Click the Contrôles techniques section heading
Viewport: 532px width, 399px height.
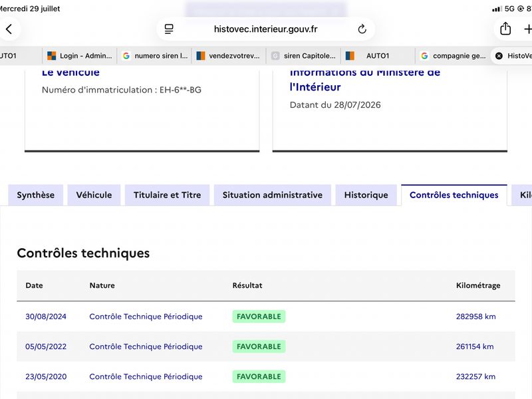(83, 253)
